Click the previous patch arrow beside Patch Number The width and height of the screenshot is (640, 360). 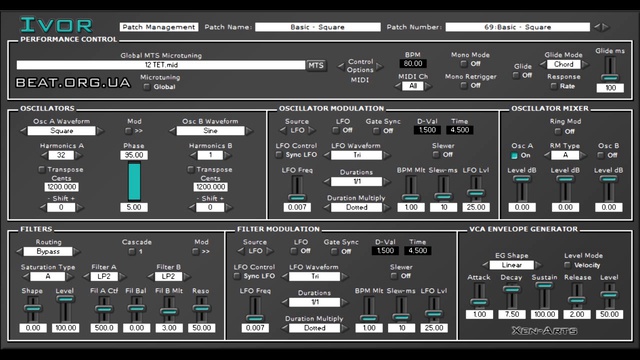point(597,27)
